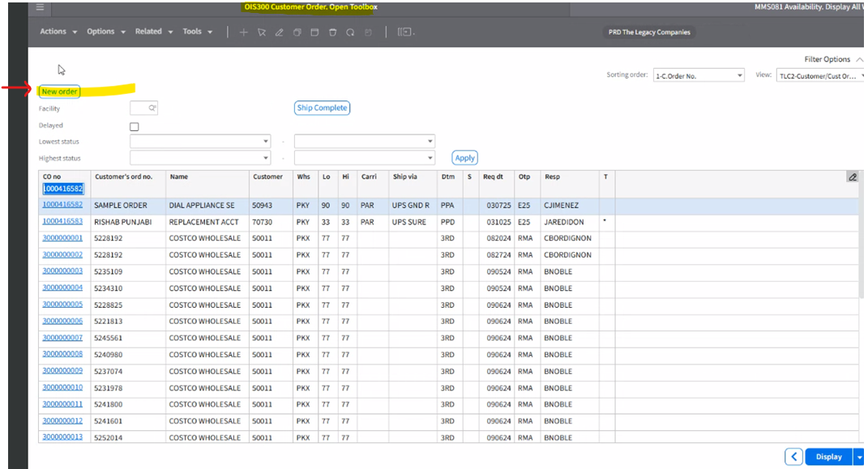The image size is (868, 469).
Task: Open the Options menu
Action: click(105, 32)
